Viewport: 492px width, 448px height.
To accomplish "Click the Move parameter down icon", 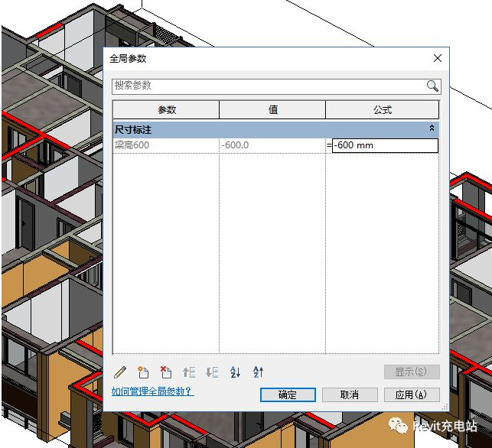I will click(x=212, y=372).
